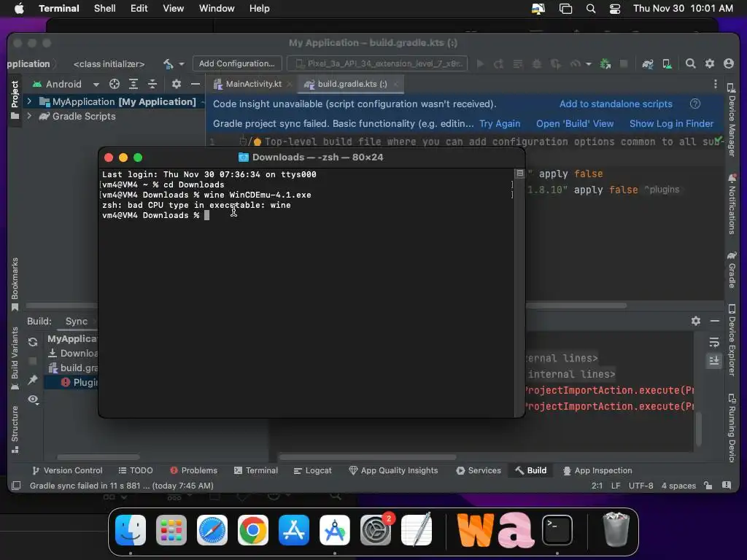Click Add to standalone scripts link
The image size is (747, 560).
tap(616, 104)
